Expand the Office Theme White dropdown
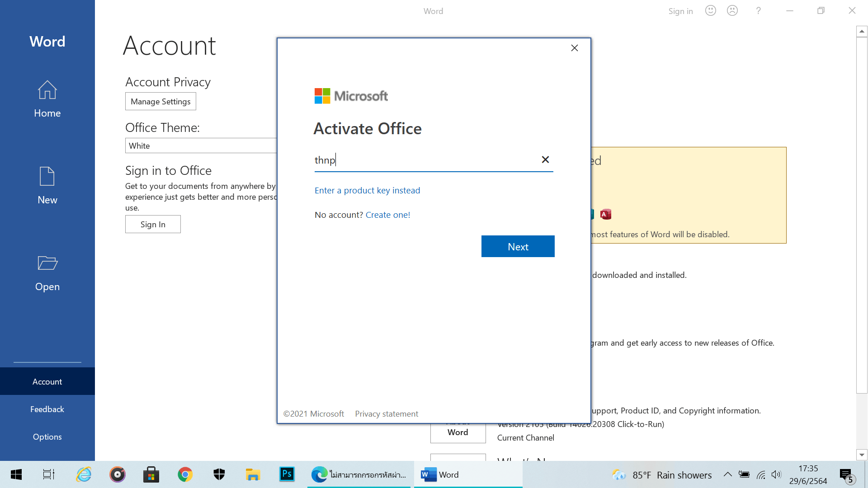Image resolution: width=868 pixels, height=488 pixels. pyautogui.click(x=201, y=145)
